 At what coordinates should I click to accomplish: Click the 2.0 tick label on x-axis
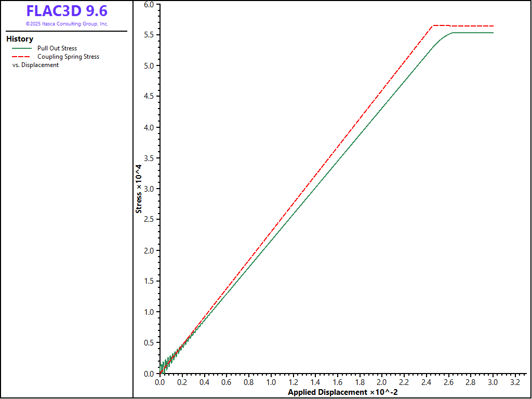[x=381, y=382]
